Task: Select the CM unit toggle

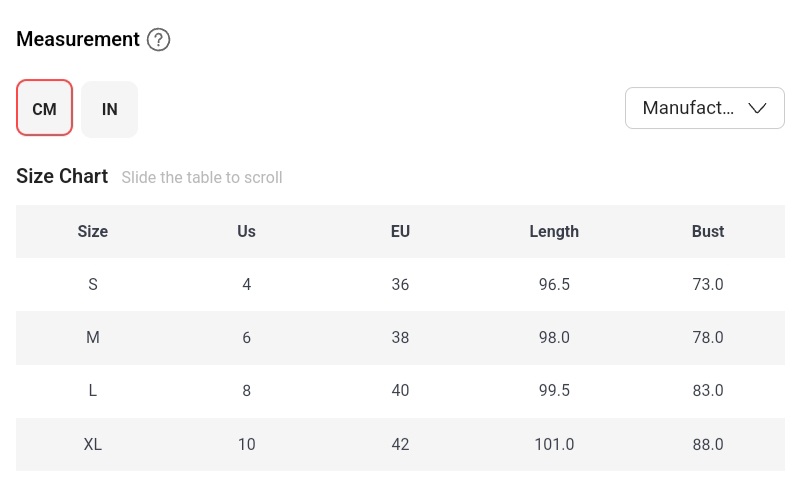Action: [44, 108]
